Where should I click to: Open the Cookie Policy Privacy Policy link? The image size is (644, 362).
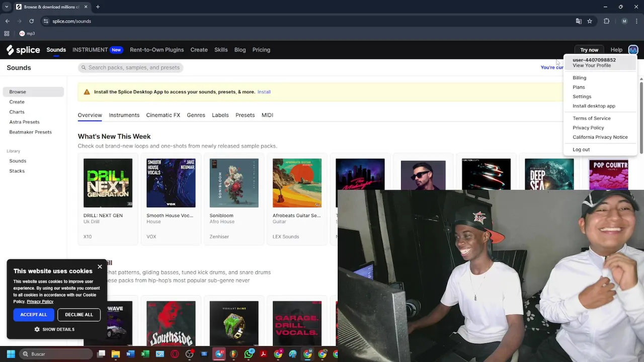[x=40, y=302]
